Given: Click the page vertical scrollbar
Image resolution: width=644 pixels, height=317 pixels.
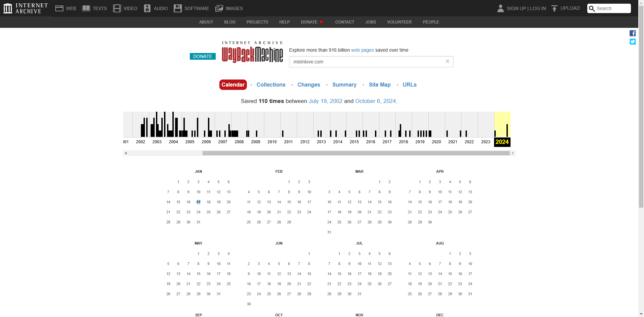Looking at the screenshot, I should 641,107.
